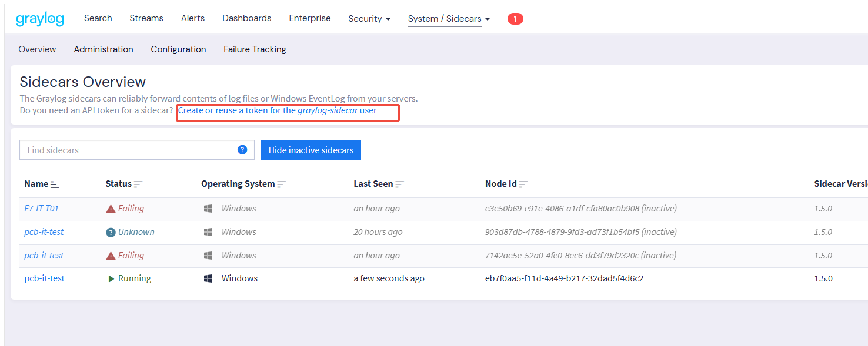Sort by Last Seen column icon

pyautogui.click(x=399, y=184)
